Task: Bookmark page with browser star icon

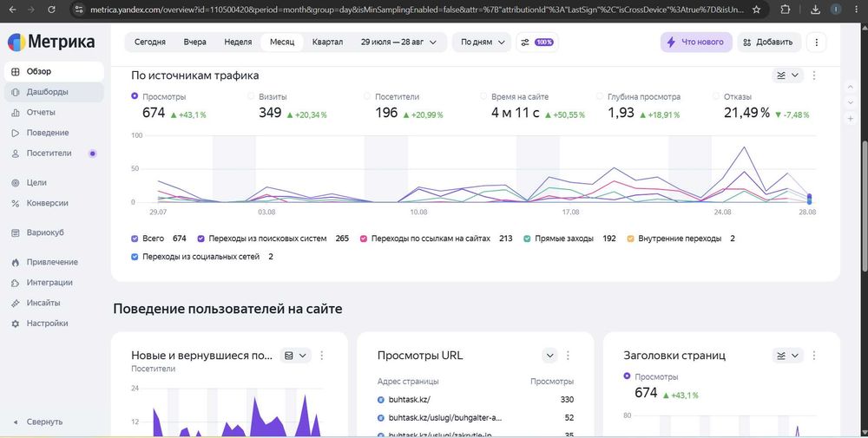Action: click(756, 10)
